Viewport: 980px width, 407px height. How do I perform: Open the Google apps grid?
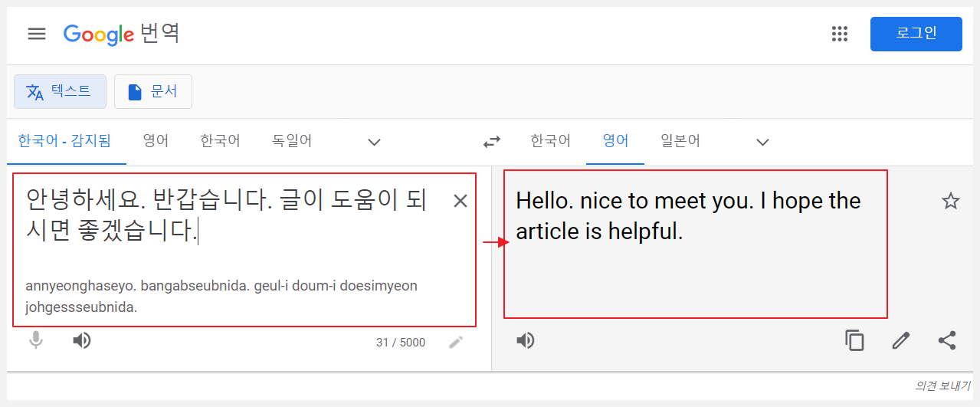(x=840, y=34)
